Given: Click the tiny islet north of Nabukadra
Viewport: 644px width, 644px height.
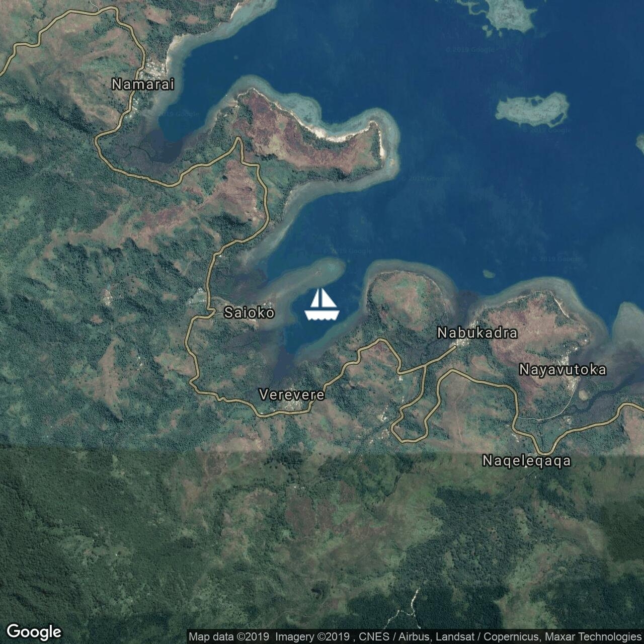Looking at the screenshot, I should pos(488,274).
